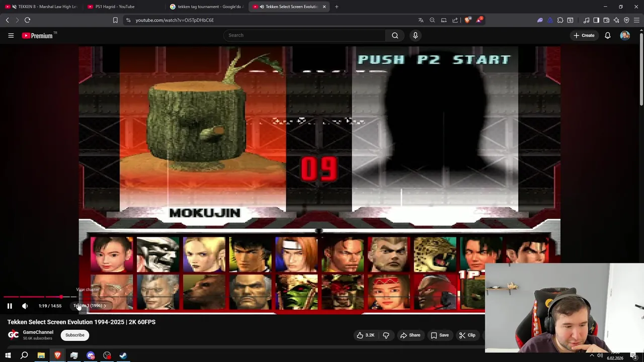
Task: Click the YouTube search magnifier button
Action: (395, 35)
